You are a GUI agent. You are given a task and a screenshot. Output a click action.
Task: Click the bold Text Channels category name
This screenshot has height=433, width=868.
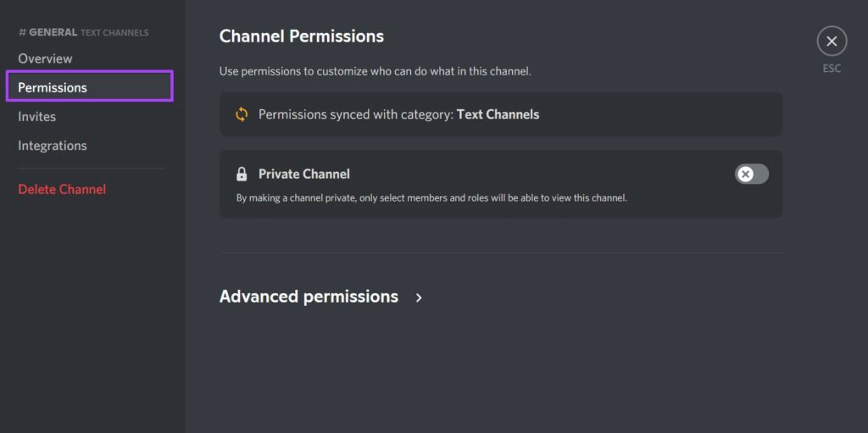coord(498,114)
